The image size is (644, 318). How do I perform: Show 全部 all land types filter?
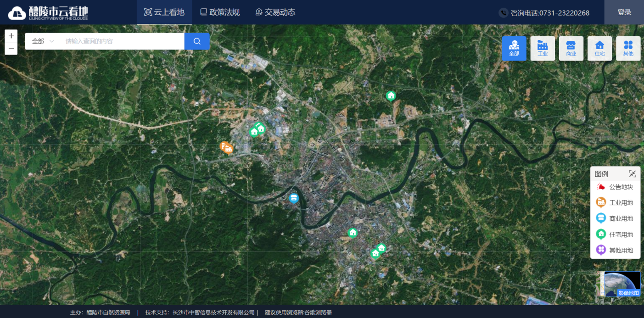514,49
